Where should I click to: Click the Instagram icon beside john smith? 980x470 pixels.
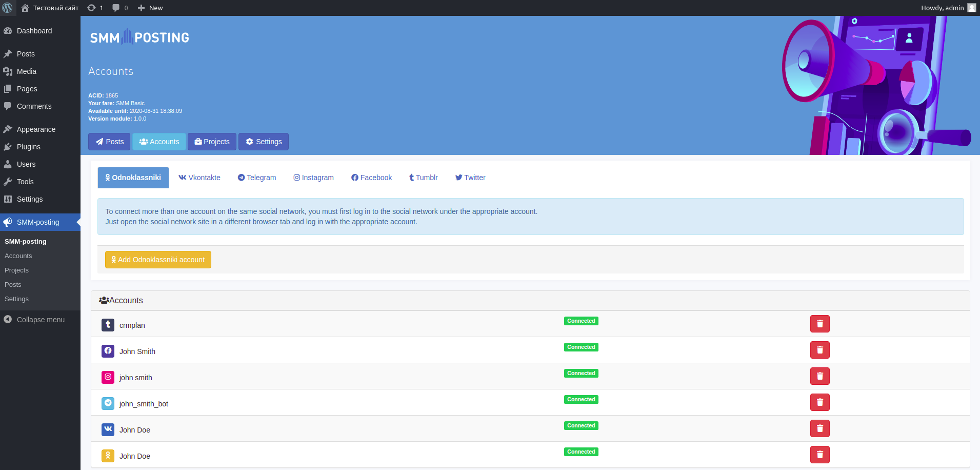(108, 377)
